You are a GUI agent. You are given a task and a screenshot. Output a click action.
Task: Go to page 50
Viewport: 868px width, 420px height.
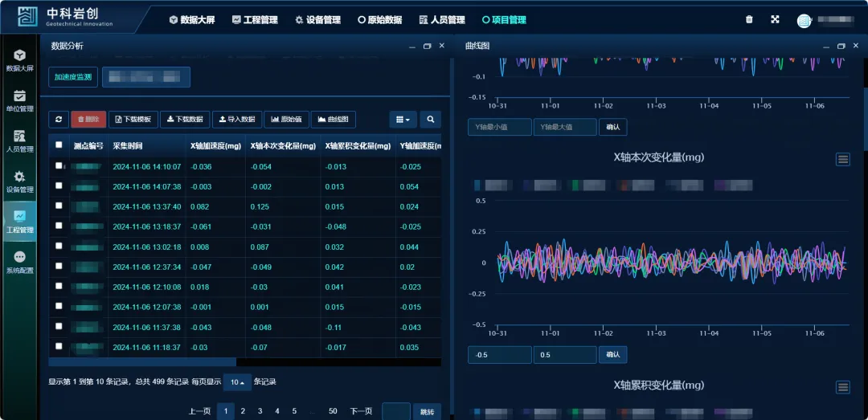coord(333,411)
